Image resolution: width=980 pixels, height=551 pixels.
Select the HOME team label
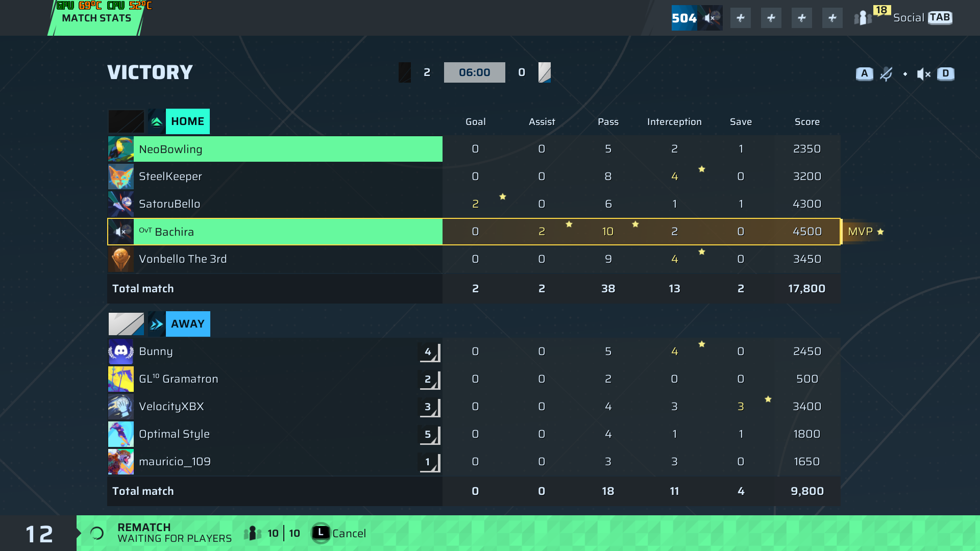[x=187, y=121]
